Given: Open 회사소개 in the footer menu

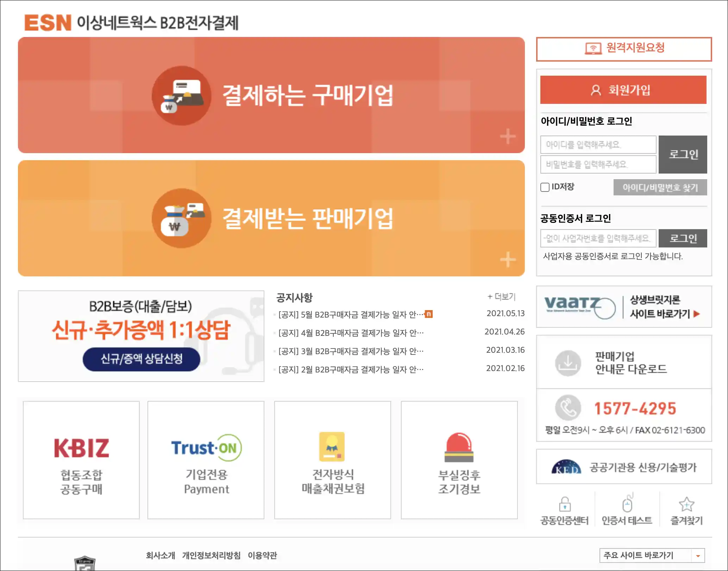Looking at the screenshot, I should pyautogui.click(x=161, y=555).
